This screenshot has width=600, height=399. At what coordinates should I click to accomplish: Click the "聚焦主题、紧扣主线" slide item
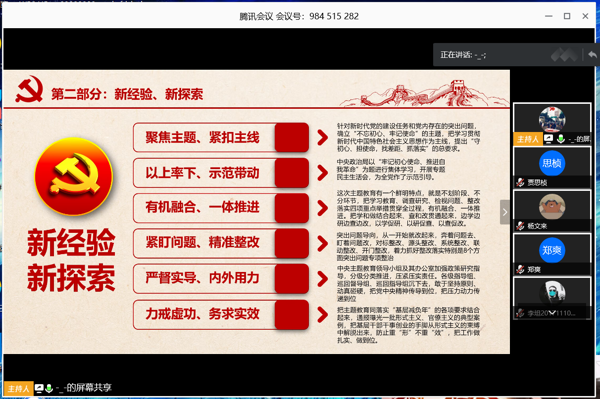(221, 137)
